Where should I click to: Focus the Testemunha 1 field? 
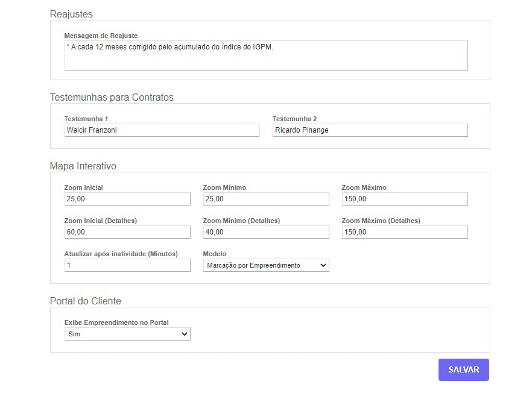tap(162, 130)
